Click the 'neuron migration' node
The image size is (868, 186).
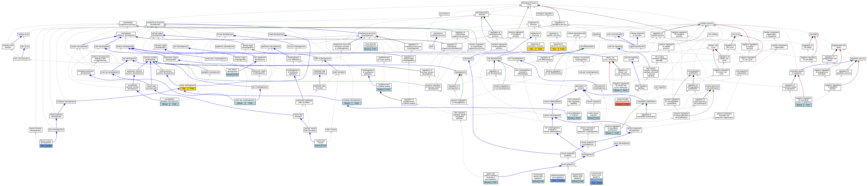[x=593, y=102]
